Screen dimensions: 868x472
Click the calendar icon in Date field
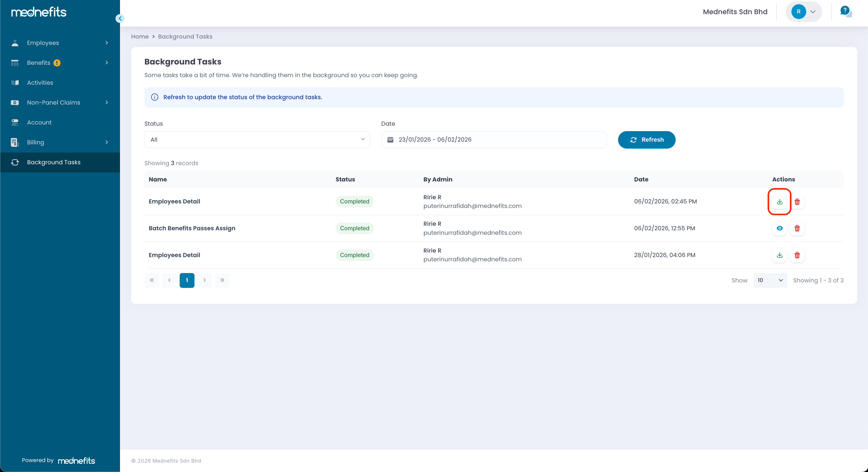(x=390, y=140)
